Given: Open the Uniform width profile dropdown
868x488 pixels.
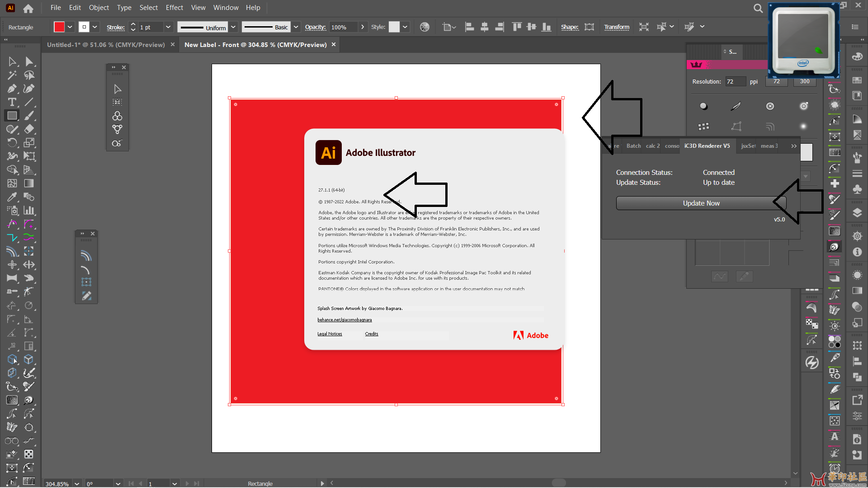Looking at the screenshot, I should point(233,27).
